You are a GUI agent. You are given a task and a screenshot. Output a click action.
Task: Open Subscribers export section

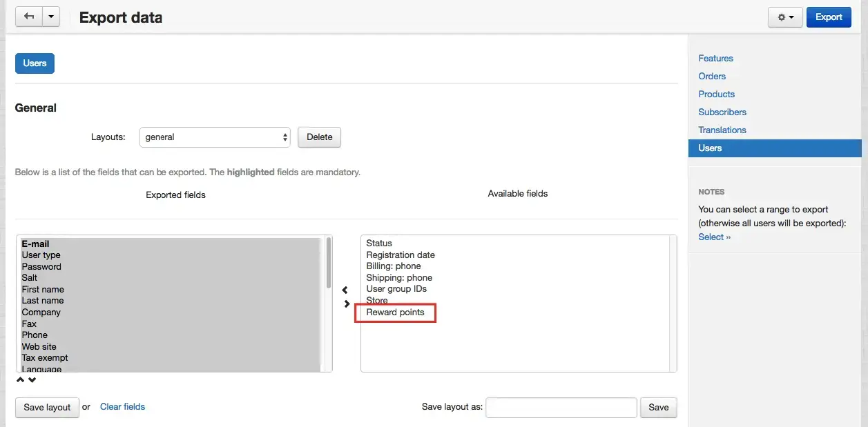[722, 112]
